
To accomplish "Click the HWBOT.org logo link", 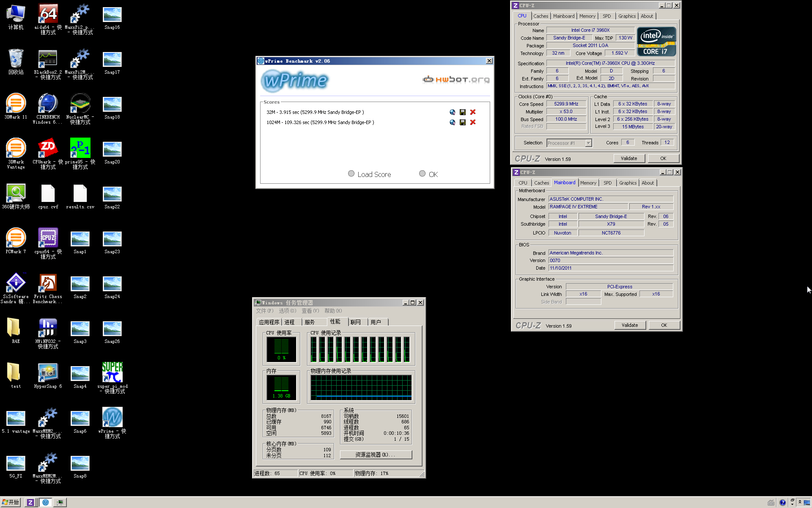I will (456, 79).
